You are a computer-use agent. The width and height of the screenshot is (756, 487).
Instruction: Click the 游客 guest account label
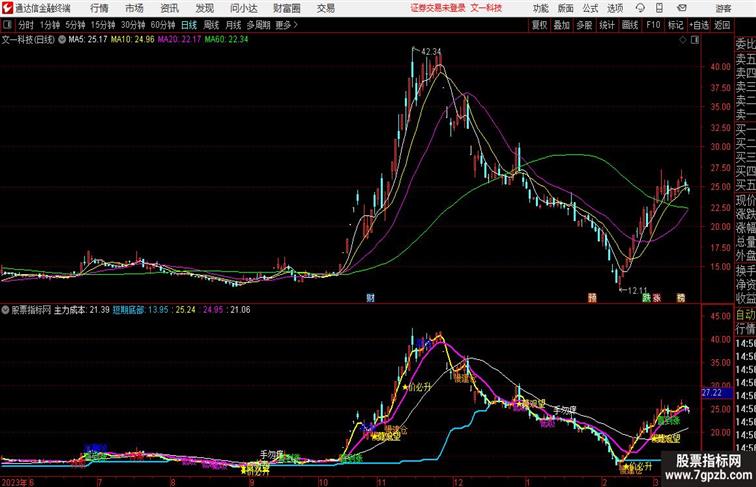[x=723, y=8]
